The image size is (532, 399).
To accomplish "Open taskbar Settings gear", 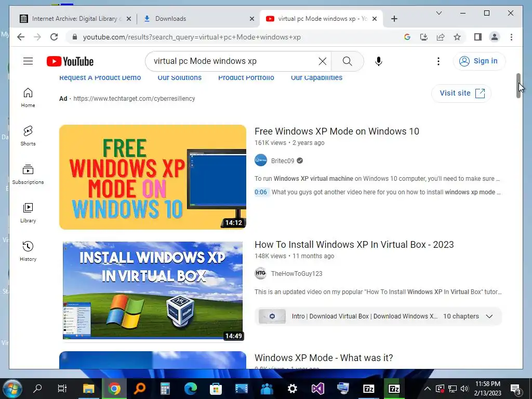I will point(292,389).
